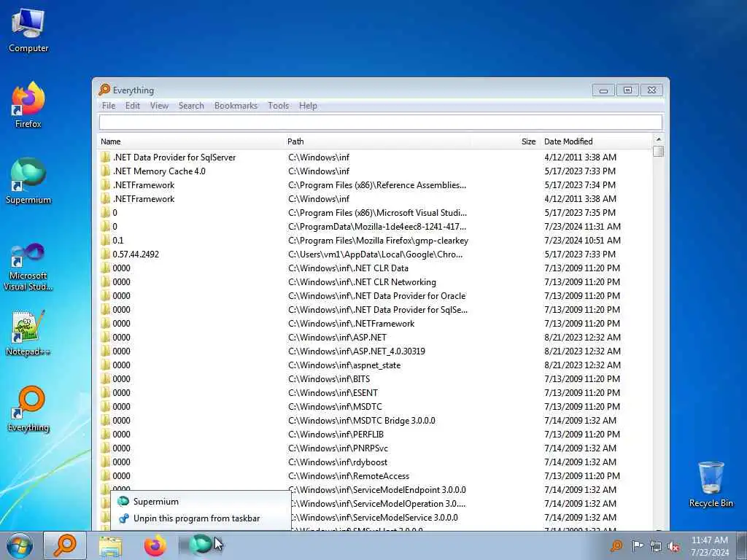Select the .NET Data Provider for SqlServer row
The width and height of the screenshot is (747, 560).
(x=376, y=157)
